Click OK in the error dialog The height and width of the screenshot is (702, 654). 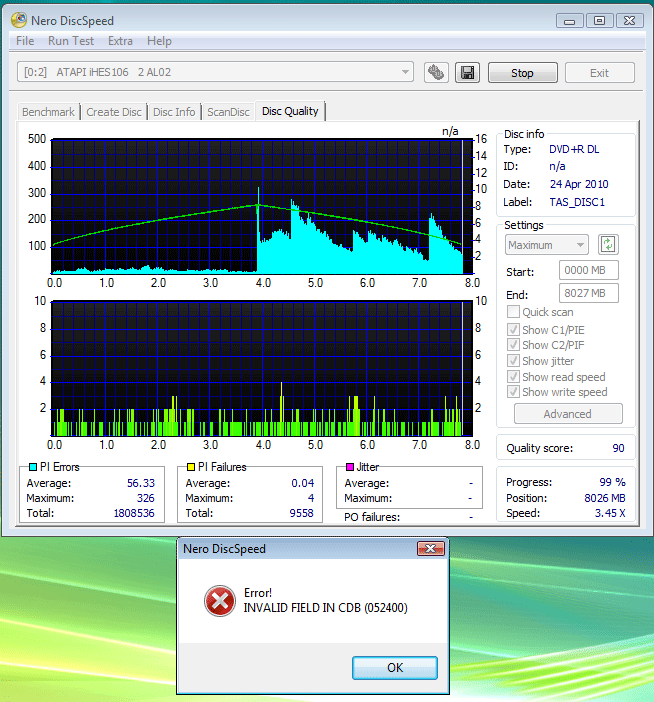(x=395, y=668)
